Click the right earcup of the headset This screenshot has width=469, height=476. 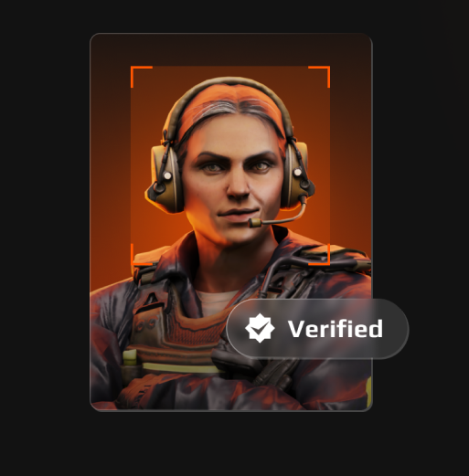[x=297, y=176]
